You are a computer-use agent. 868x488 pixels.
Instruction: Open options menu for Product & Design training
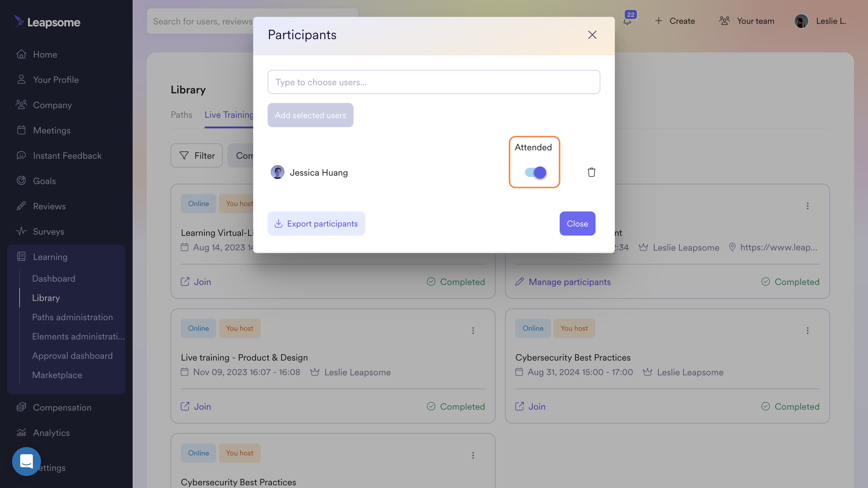(x=473, y=330)
